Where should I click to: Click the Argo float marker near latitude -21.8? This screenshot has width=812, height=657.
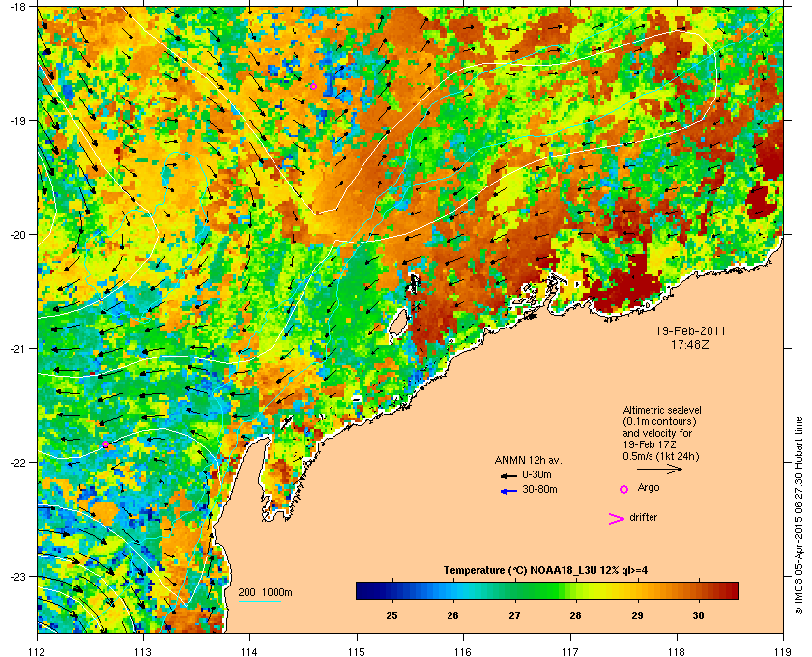tap(105, 444)
